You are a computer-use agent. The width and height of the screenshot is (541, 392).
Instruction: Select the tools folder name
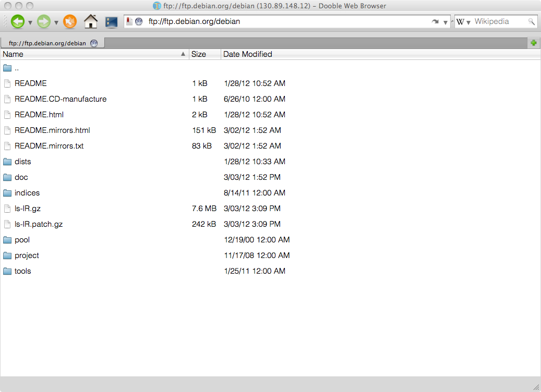coord(23,271)
